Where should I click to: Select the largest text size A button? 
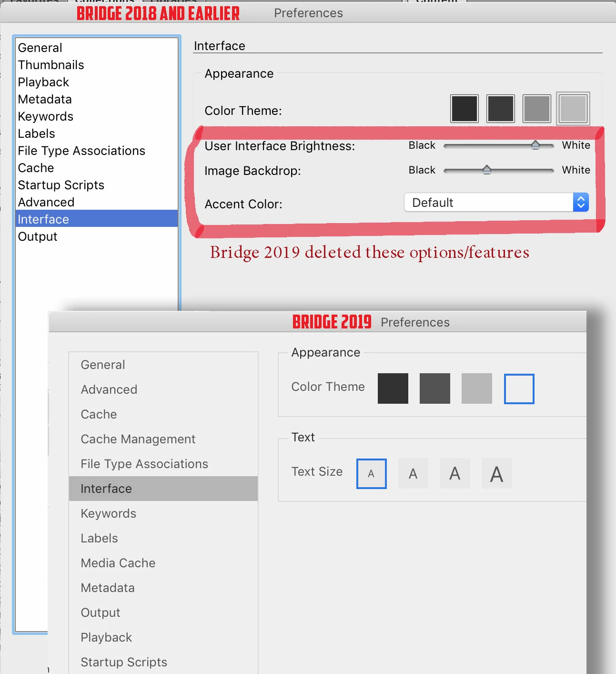tap(497, 474)
